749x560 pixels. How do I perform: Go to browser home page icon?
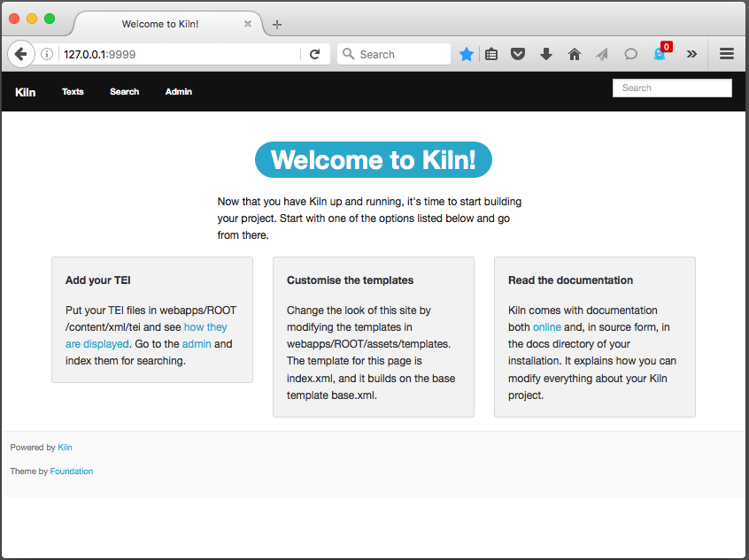tap(575, 54)
